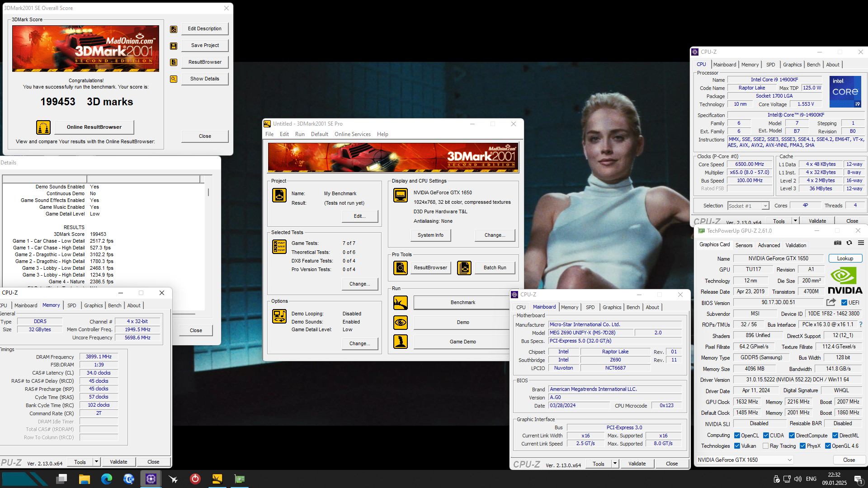Image resolution: width=868 pixels, height=488 pixels.
Task: Click the Project icon in 3DMark2001 Pro
Action: tap(279, 196)
